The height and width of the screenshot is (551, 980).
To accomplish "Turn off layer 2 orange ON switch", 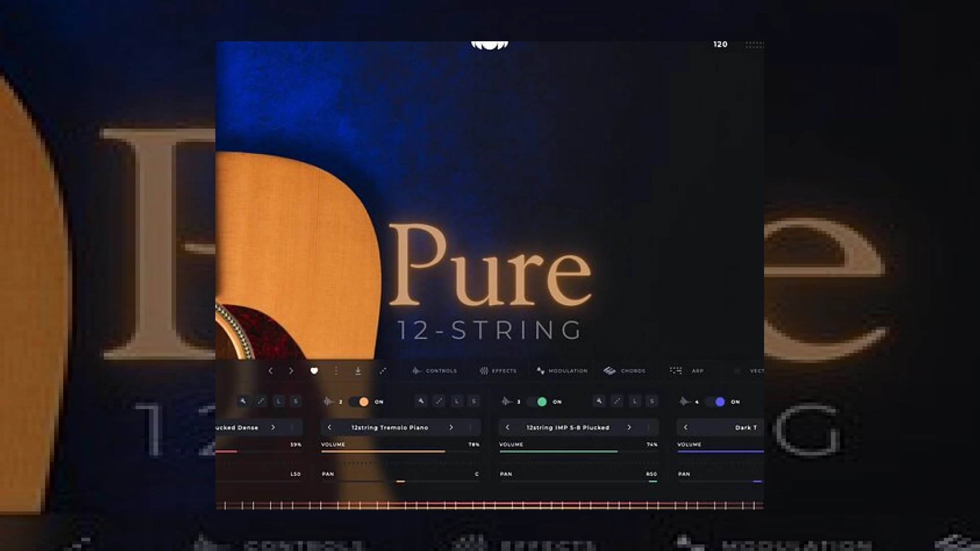I will point(359,402).
